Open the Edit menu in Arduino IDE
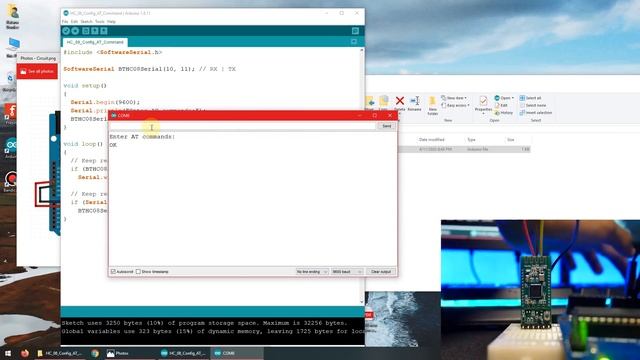The height and width of the screenshot is (360, 640). pos(74,22)
